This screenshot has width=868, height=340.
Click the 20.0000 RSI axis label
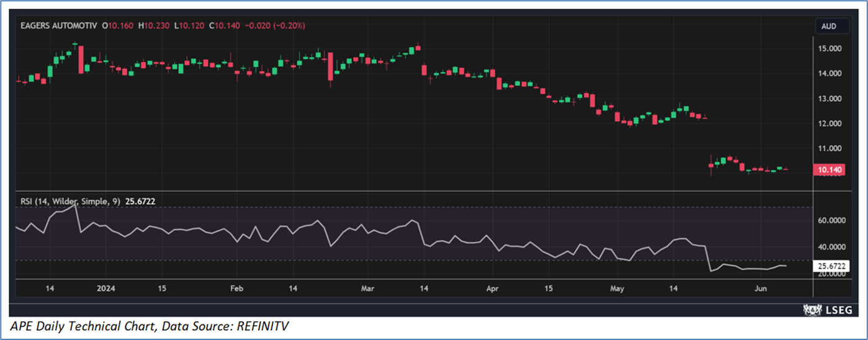pos(833,274)
